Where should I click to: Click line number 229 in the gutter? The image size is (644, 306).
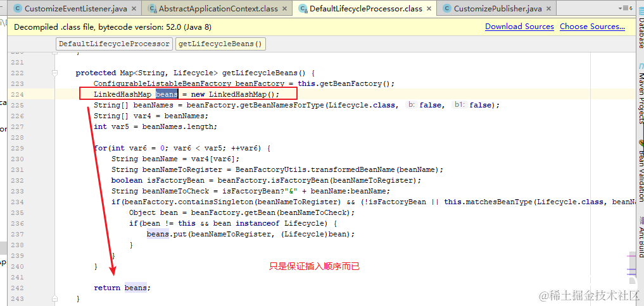click(x=17, y=148)
